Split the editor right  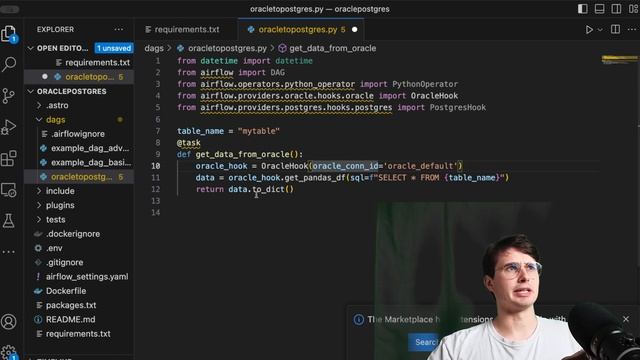pyautogui.click(x=615, y=29)
